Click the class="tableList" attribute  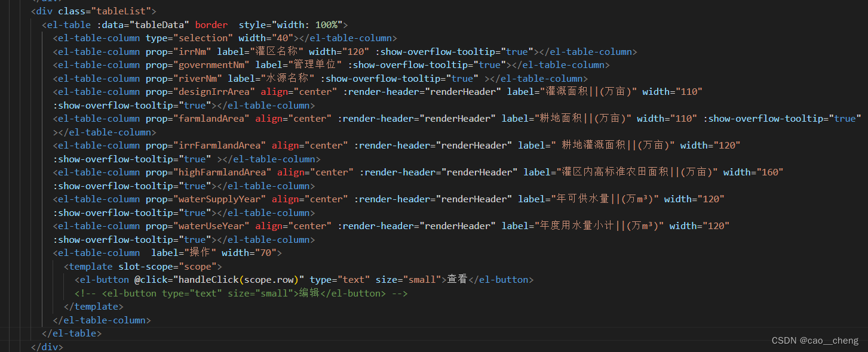(107, 11)
